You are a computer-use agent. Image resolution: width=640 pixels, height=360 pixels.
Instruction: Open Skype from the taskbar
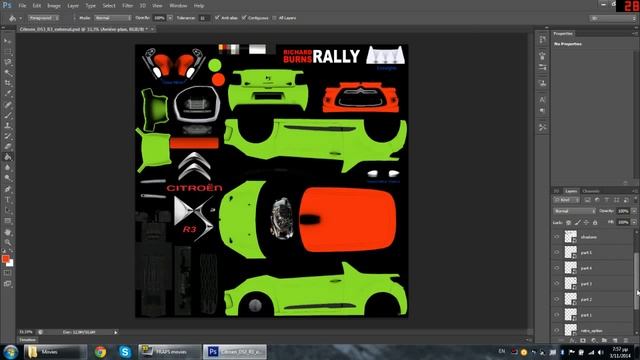pos(125,352)
